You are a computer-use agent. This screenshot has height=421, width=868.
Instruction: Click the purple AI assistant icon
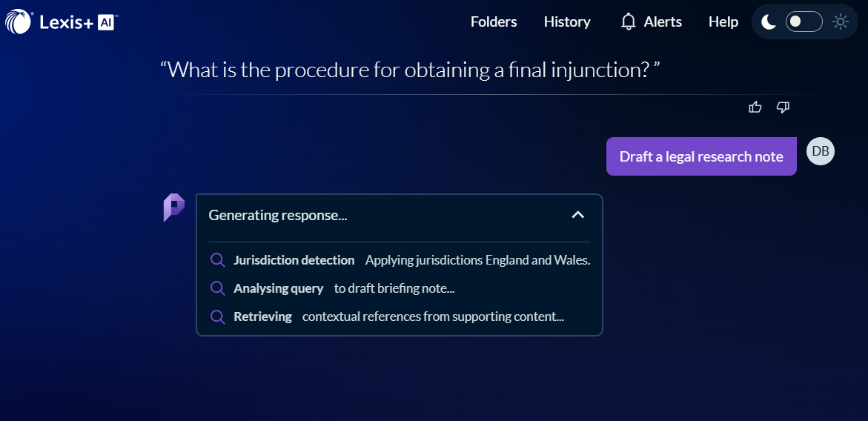click(173, 208)
